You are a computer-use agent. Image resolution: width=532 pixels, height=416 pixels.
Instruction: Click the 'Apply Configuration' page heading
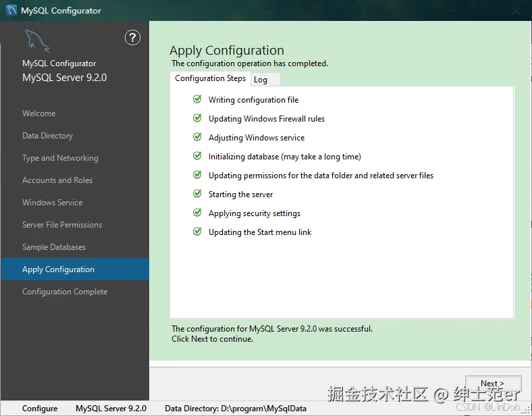pyautogui.click(x=227, y=51)
